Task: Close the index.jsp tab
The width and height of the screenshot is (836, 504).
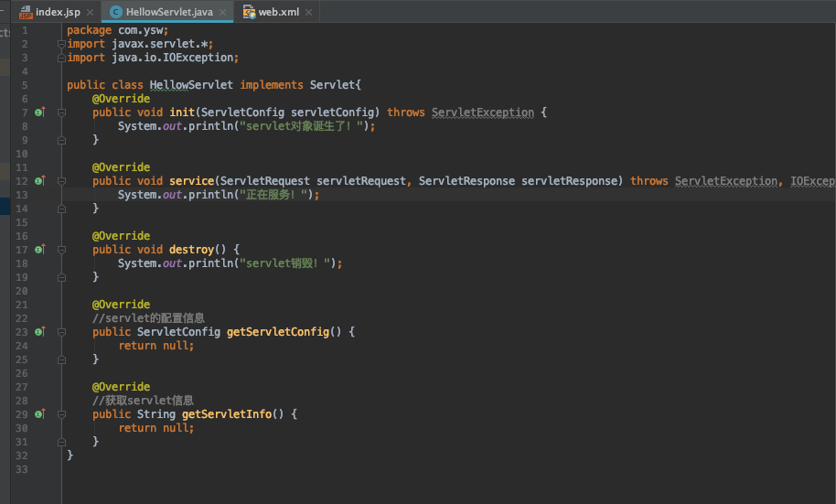Action: click(x=91, y=12)
